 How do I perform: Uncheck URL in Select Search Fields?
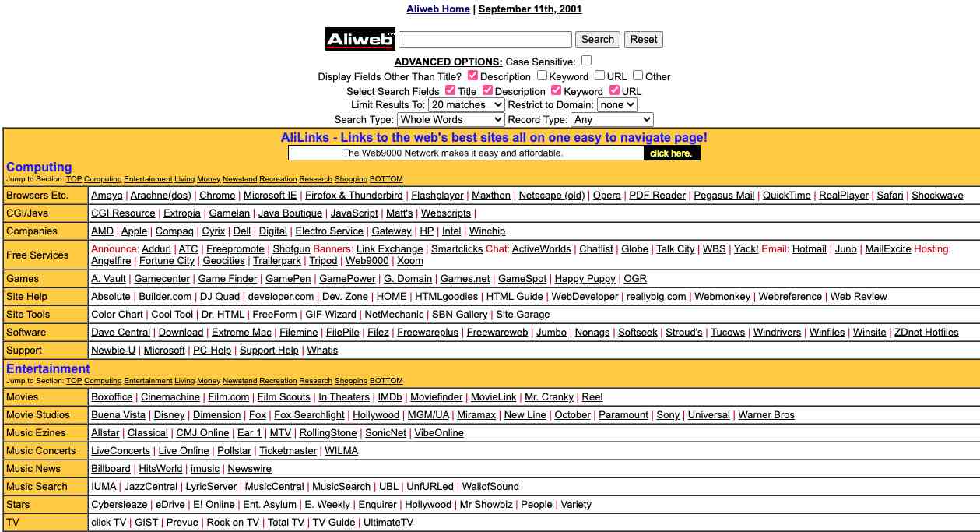[614, 90]
